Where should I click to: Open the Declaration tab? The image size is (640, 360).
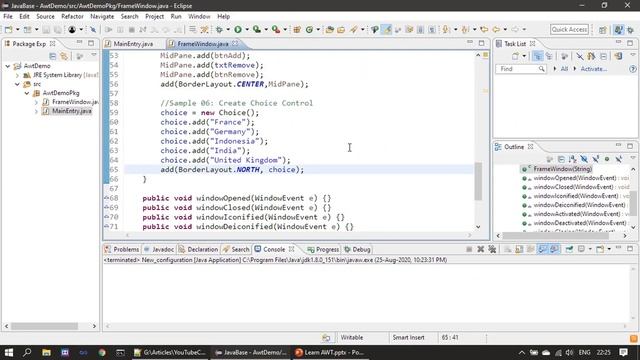click(198, 249)
